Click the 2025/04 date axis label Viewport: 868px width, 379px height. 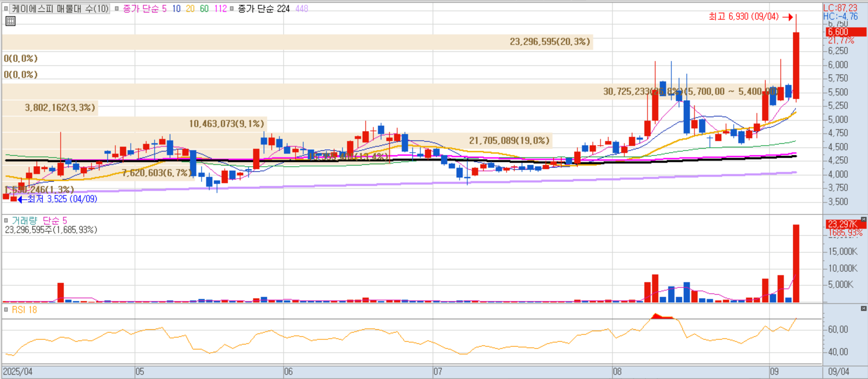18,372
